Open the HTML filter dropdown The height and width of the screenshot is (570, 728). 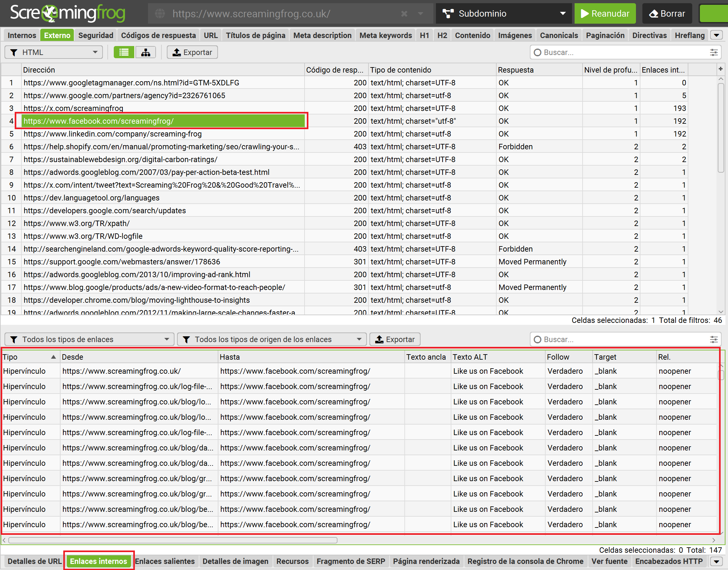[x=54, y=52]
